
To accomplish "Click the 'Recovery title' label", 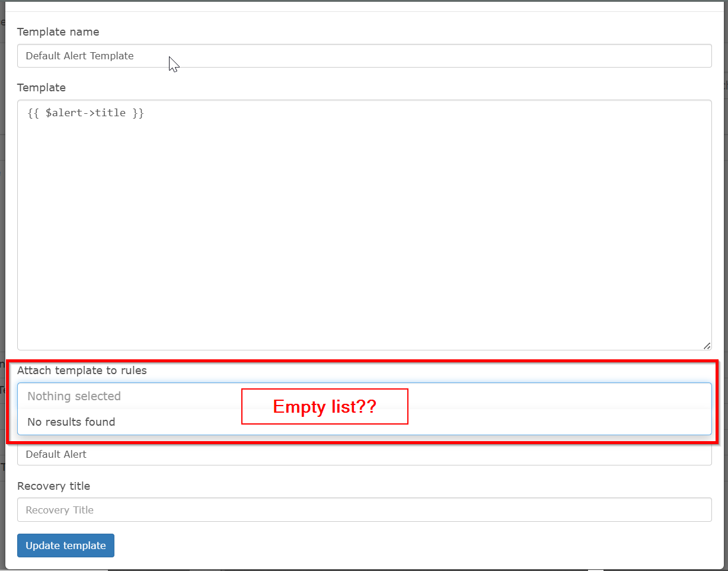I will tap(53, 486).
